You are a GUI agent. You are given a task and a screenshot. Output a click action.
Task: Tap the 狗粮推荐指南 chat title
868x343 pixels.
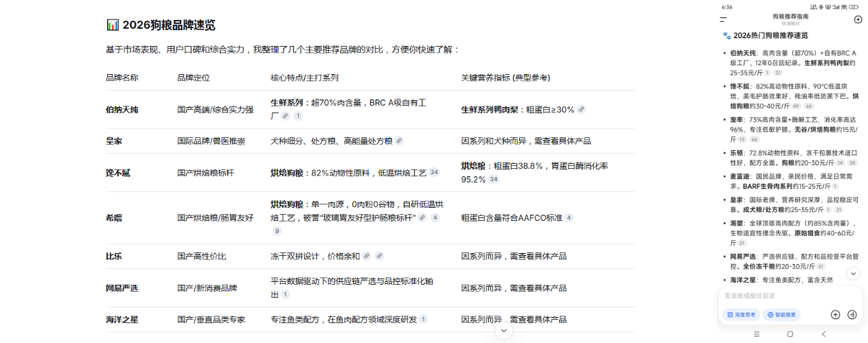point(790,16)
